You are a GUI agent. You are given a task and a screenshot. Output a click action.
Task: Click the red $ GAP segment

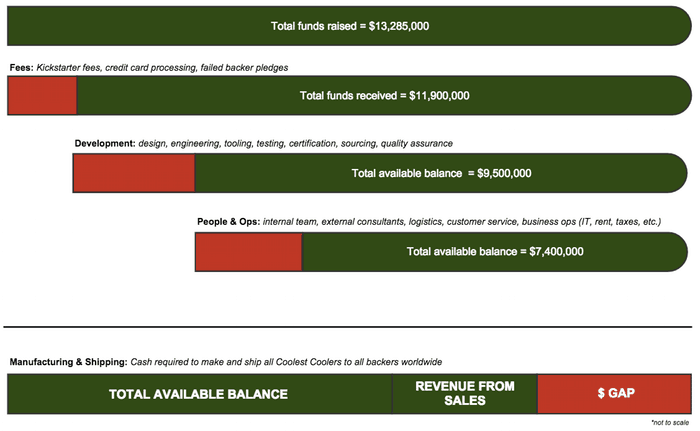pos(615,394)
